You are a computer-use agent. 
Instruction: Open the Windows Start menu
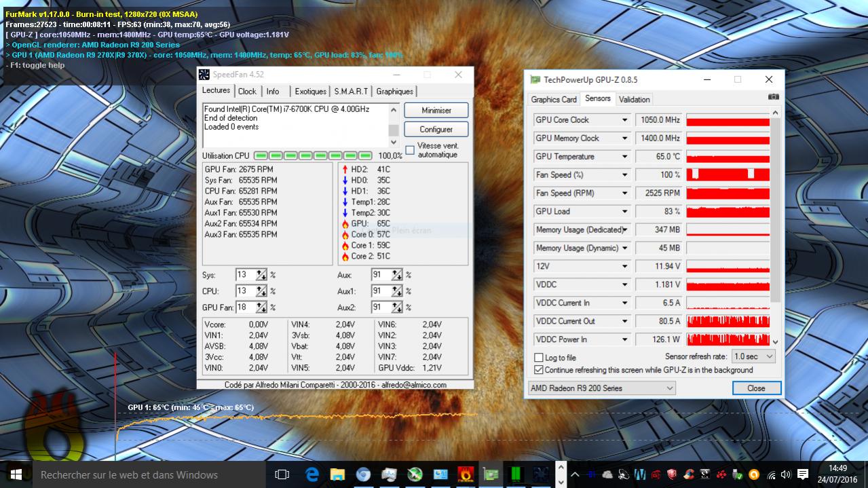tap(16, 474)
